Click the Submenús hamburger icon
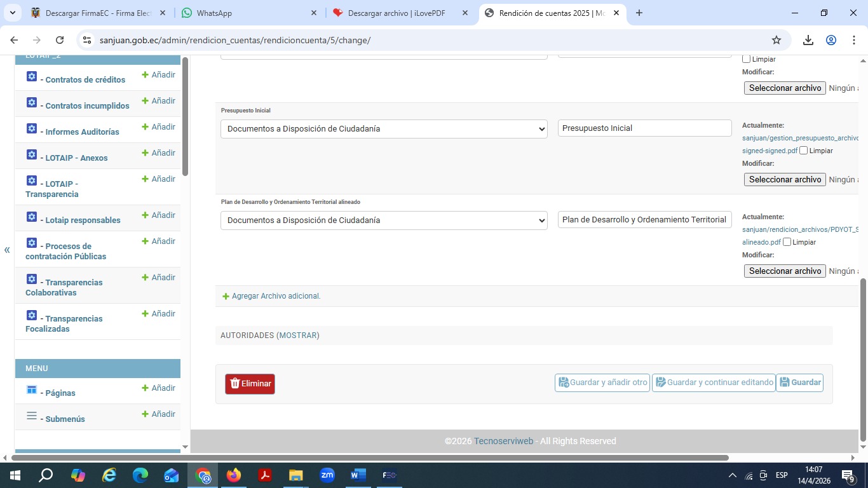Viewport: 868px width, 488px height. 32,416
